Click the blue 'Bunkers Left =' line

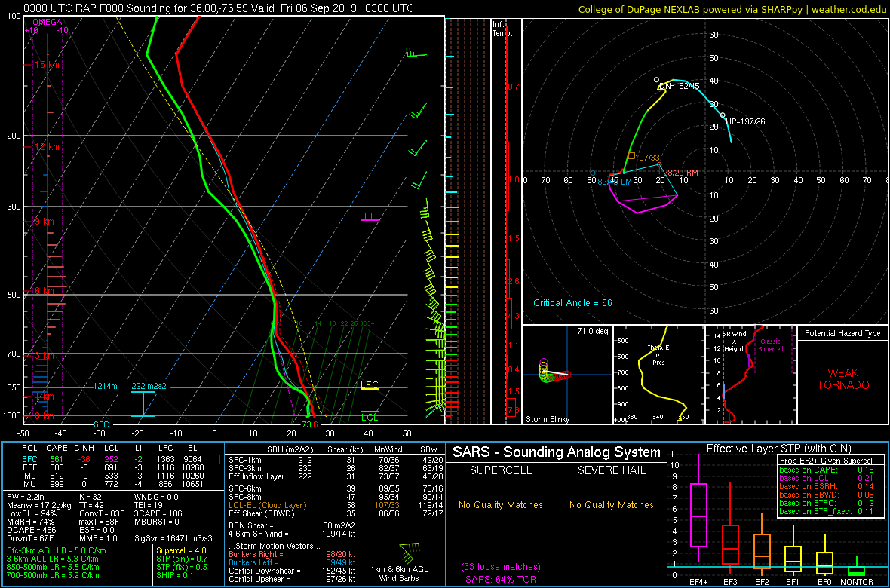[291, 562]
